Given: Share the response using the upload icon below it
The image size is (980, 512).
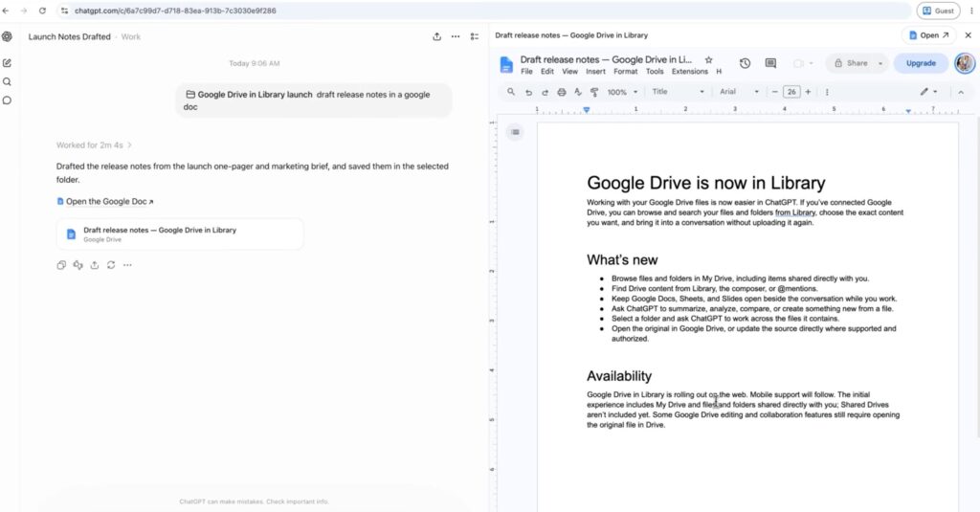Looking at the screenshot, I should click(x=95, y=265).
